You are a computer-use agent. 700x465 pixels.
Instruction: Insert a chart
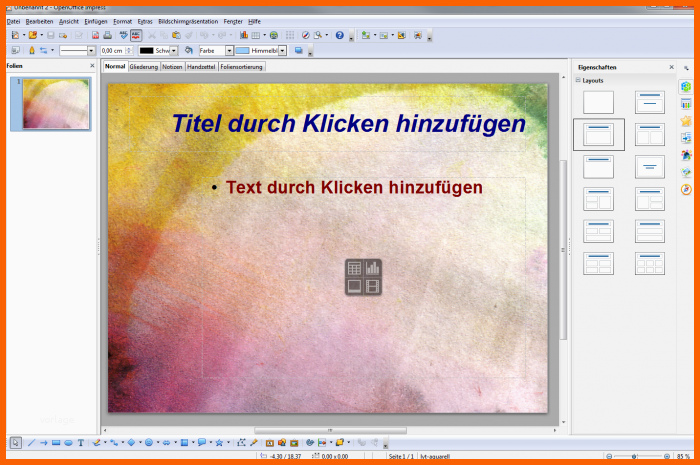244,35
